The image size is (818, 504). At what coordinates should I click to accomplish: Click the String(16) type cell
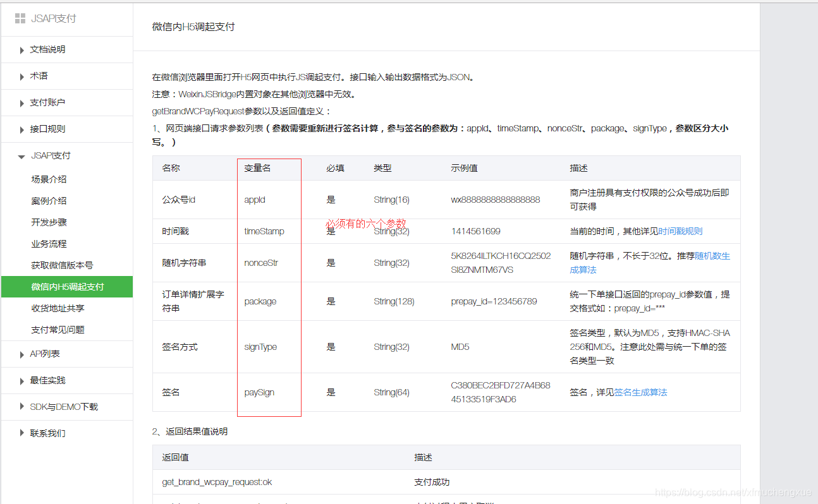(391, 200)
